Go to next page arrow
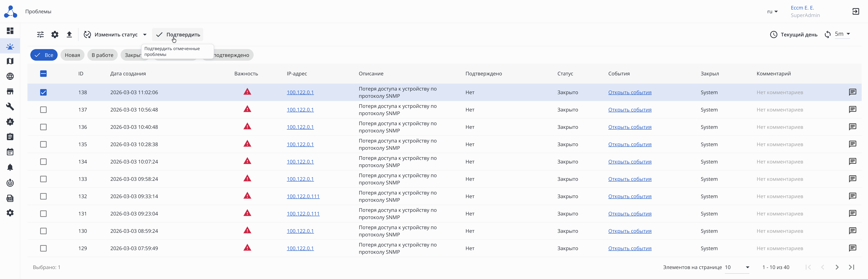Screen dimensions: 868x279 tap(837, 267)
